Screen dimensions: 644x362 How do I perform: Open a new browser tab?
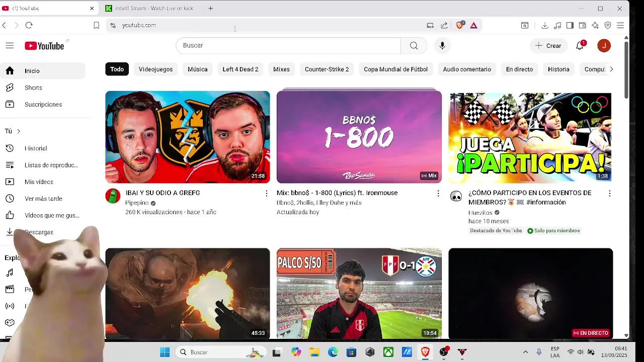[x=211, y=9]
